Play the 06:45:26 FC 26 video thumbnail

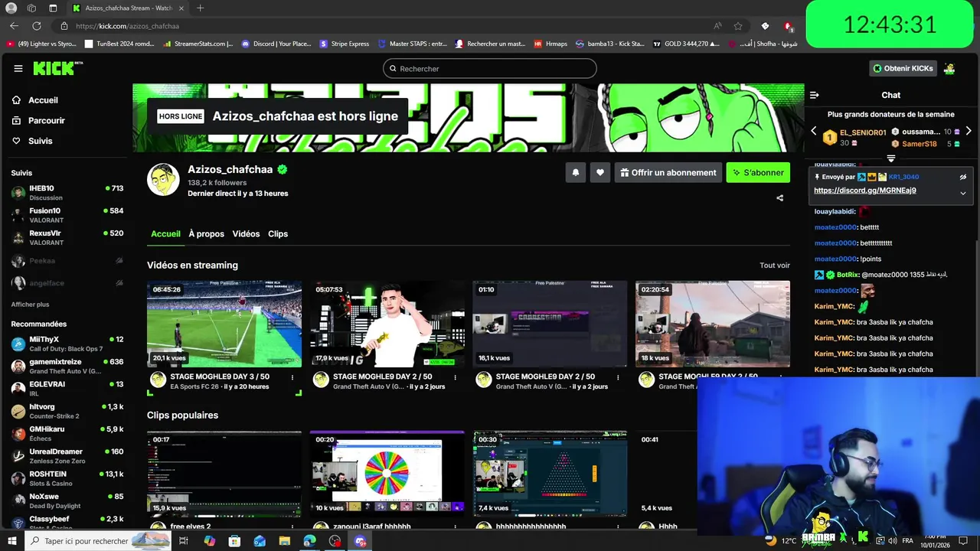224,324
